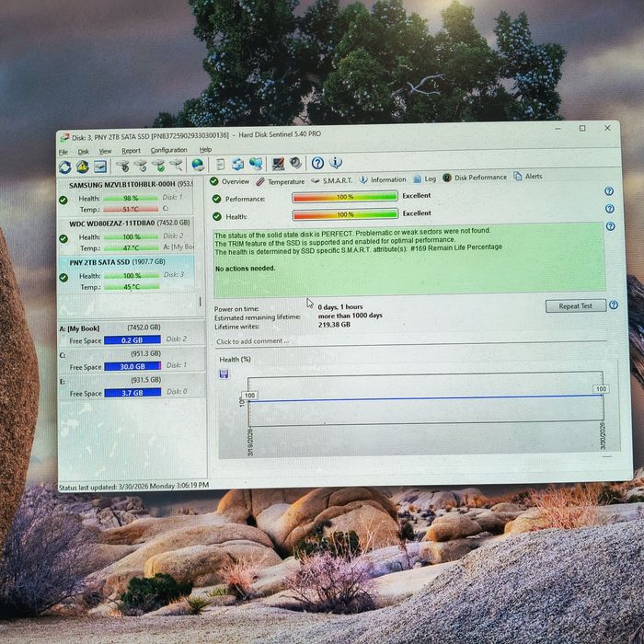Viewport: 644px width, 644px height.
Task: Click the disk test icon with green check
Action: pyautogui.click(x=158, y=166)
